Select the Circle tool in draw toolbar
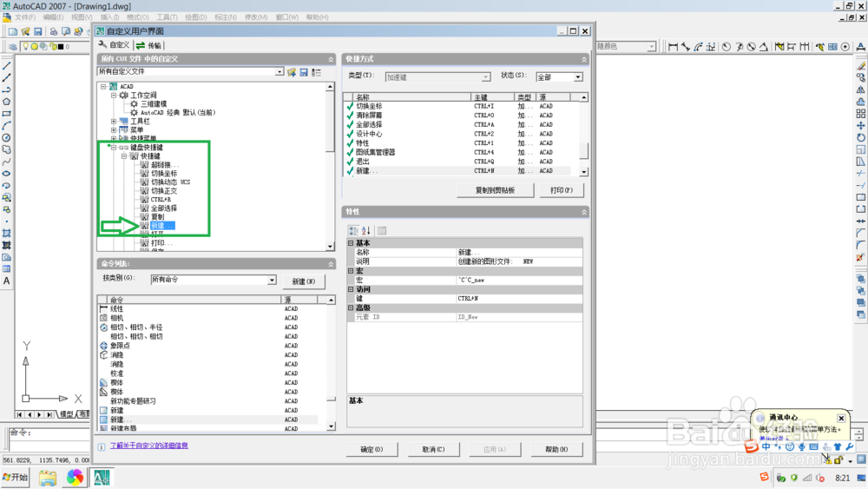This screenshot has height=489, width=868. (7, 138)
